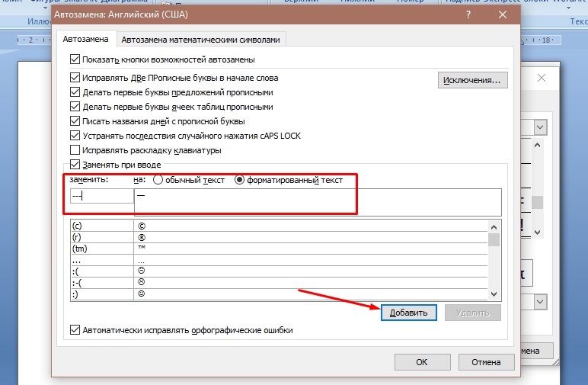588x385 pixels.
Task: Toggle Автоматически исправлять орфографические ошибки
Action: [x=75, y=330]
